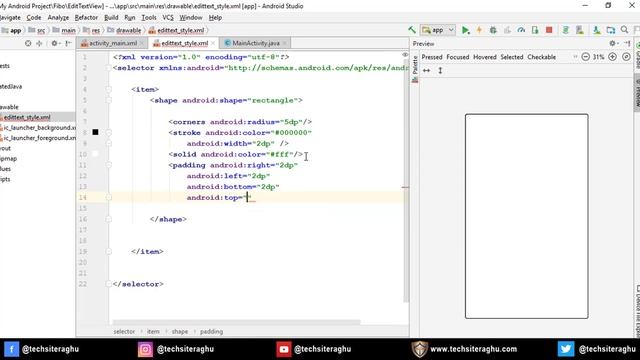The height and width of the screenshot is (360, 640).
Task: Zoom in the preview with plus icon
Action: [612, 57]
